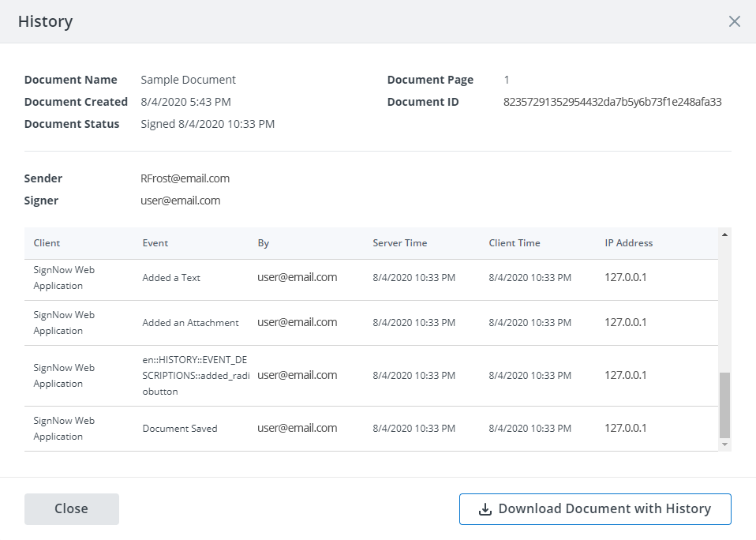Click the Client Time column header
The image size is (756, 540).
point(514,242)
